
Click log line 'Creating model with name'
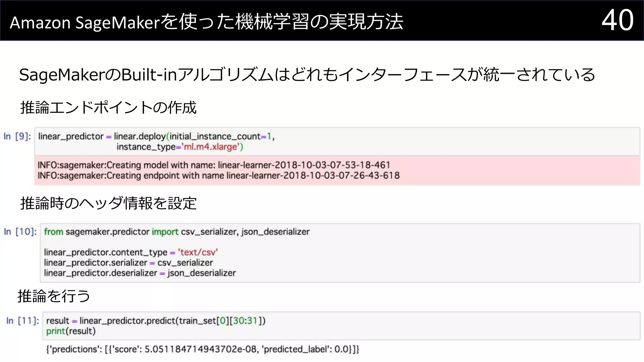(x=214, y=165)
